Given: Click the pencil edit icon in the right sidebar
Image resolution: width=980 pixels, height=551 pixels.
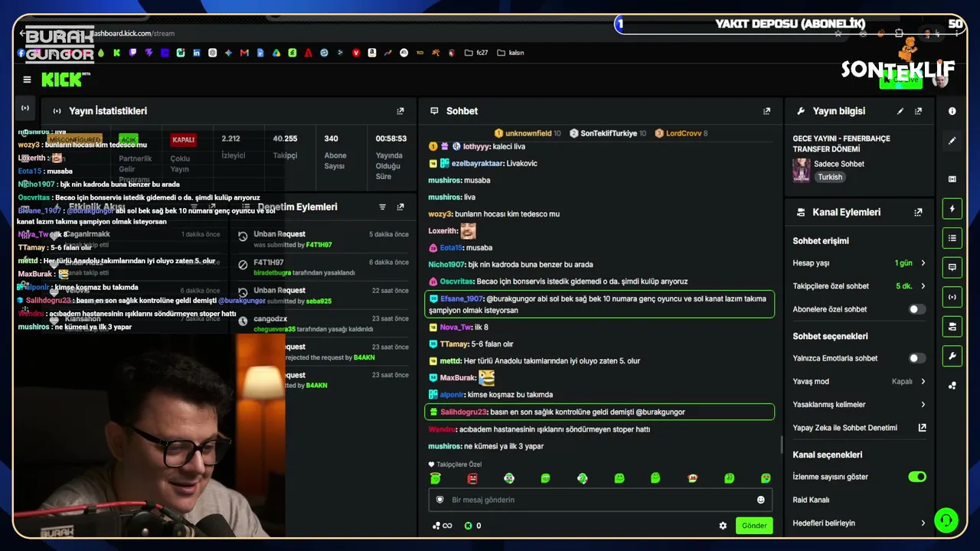Looking at the screenshot, I should [952, 141].
